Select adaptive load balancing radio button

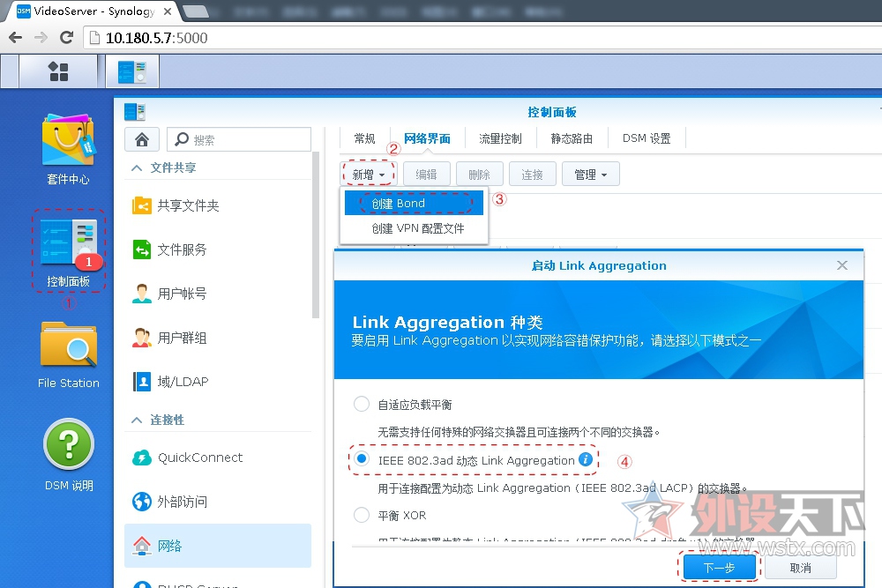(x=361, y=404)
